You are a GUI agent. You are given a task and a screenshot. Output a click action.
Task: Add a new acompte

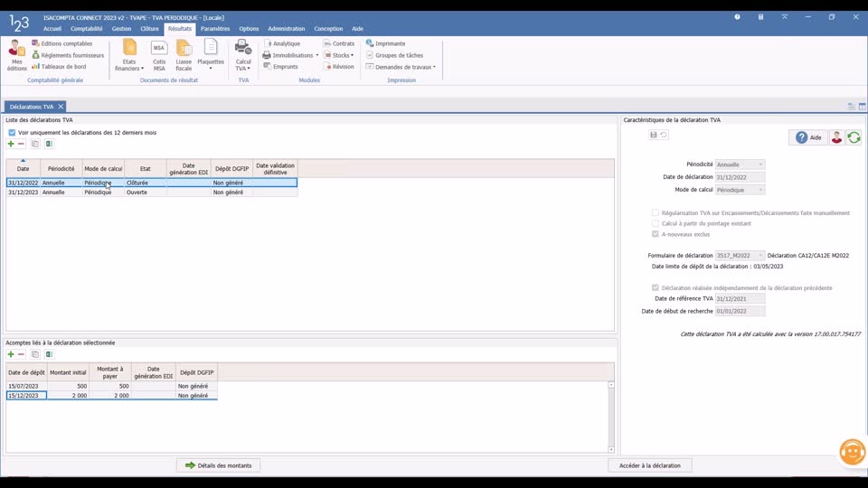(x=11, y=354)
